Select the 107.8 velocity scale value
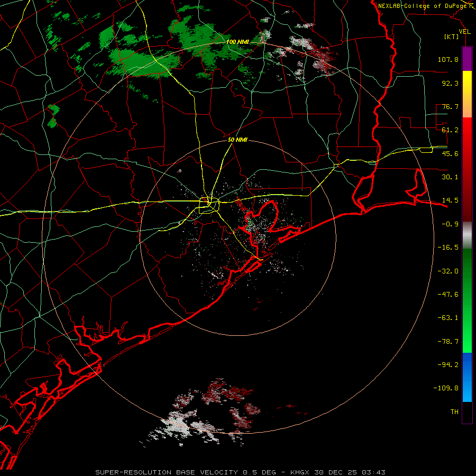The width and height of the screenshot is (476, 476). click(x=448, y=59)
